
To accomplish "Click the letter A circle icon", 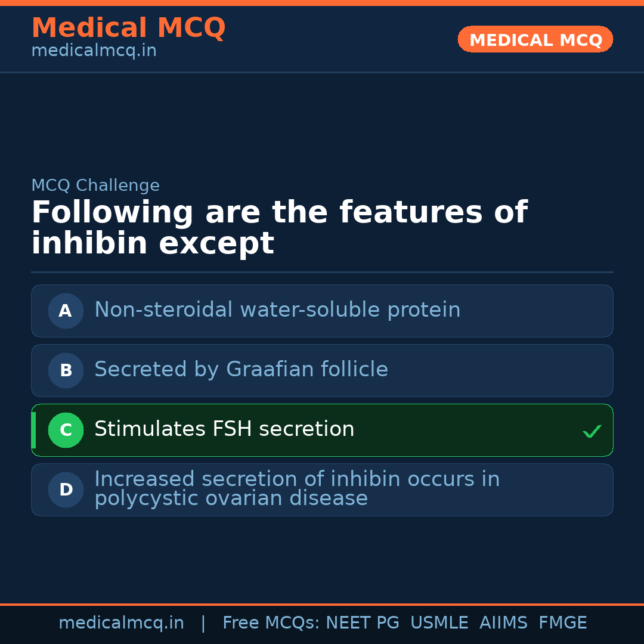I will (66, 311).
